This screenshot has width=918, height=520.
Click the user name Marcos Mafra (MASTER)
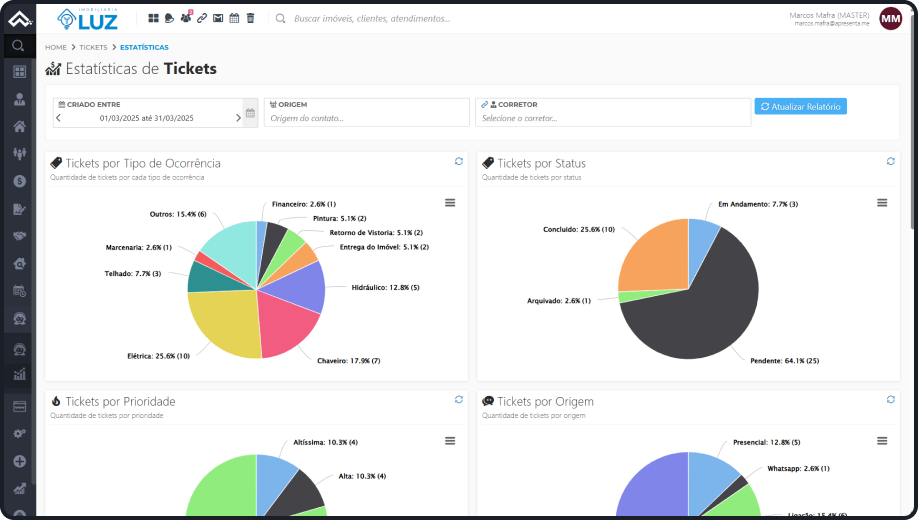click(x=829, y=15)
